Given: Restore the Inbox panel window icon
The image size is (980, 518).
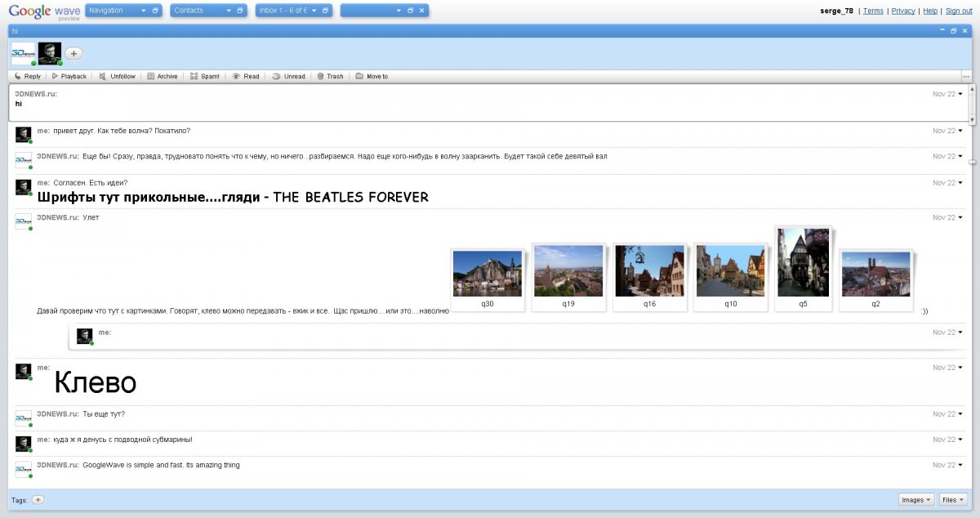Looking at the screenshot, I should coord(325,11).
